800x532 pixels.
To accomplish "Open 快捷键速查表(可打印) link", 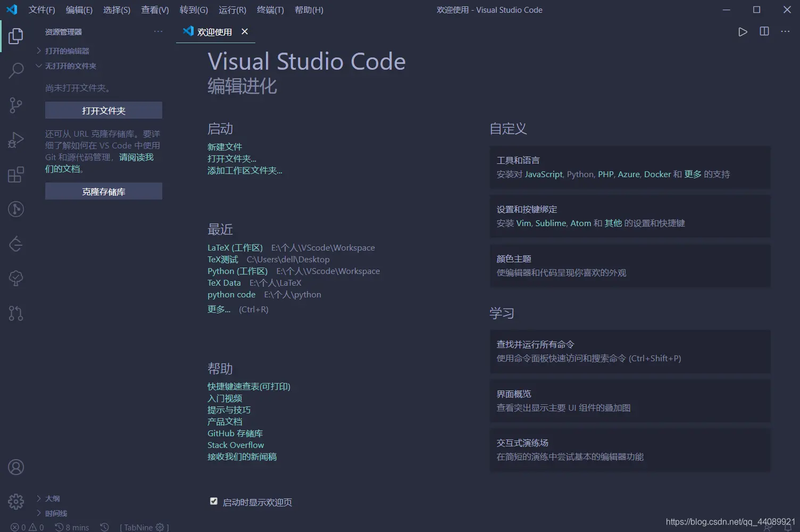I will coord(249,386).
